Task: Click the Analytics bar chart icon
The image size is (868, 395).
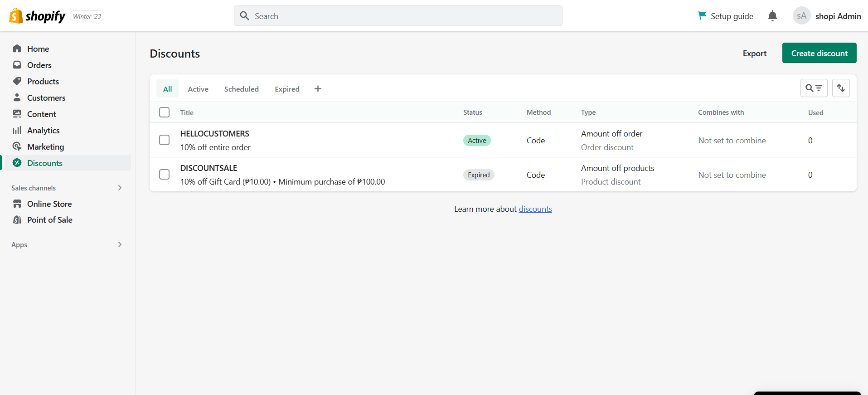Action: pos(17,130)
